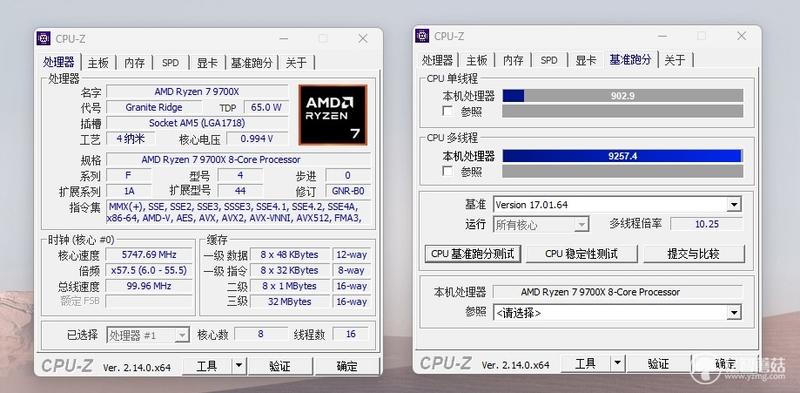Click 确定 button in left window

tap(347, 366)
